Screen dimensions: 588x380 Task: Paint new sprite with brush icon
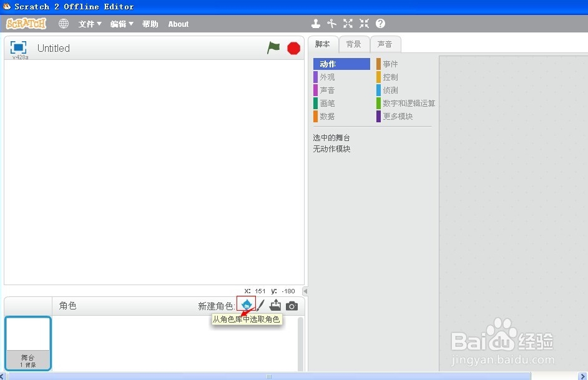(x=261, y=305)
